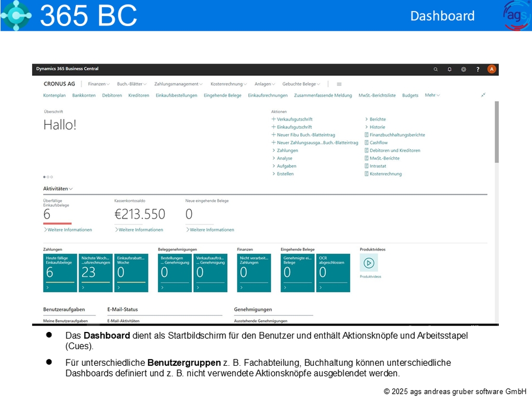Open Zusammenfassende Meldung
Screen dimensions: 532x399
click(x=323, y=96)
